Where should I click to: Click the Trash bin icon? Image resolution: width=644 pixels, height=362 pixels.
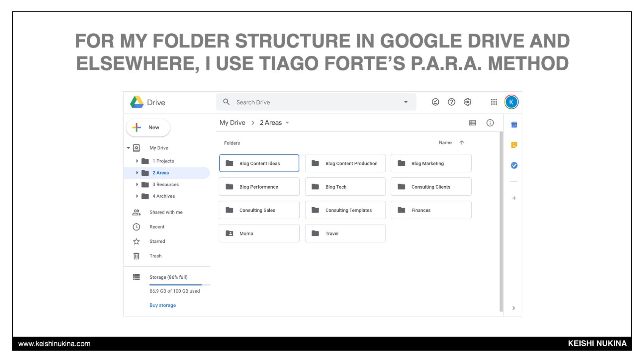pos(136,256)
